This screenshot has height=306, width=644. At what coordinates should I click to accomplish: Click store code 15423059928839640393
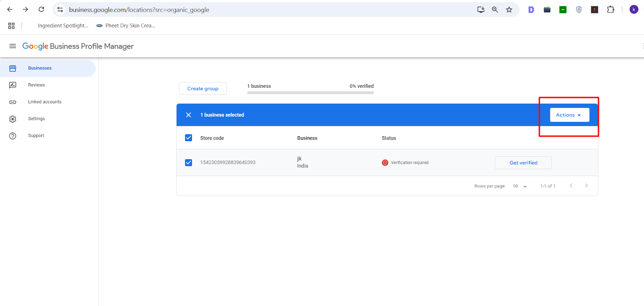[x=228, y=162]
